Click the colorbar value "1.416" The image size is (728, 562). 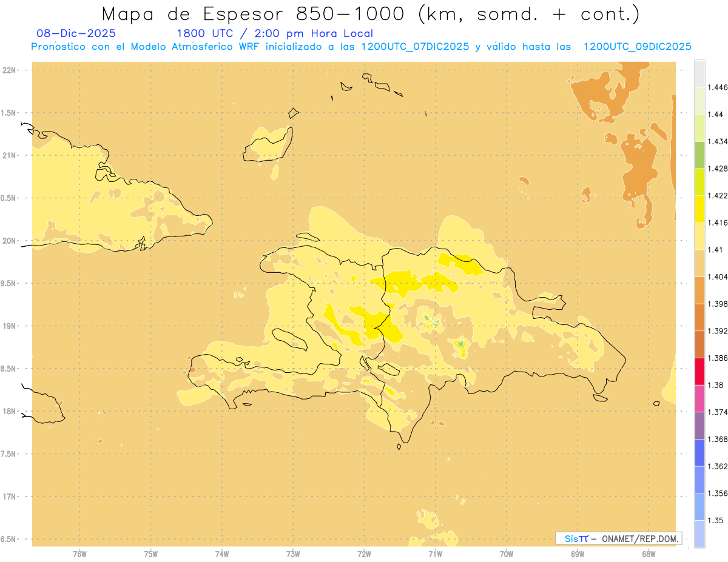(x=718, y=222)
